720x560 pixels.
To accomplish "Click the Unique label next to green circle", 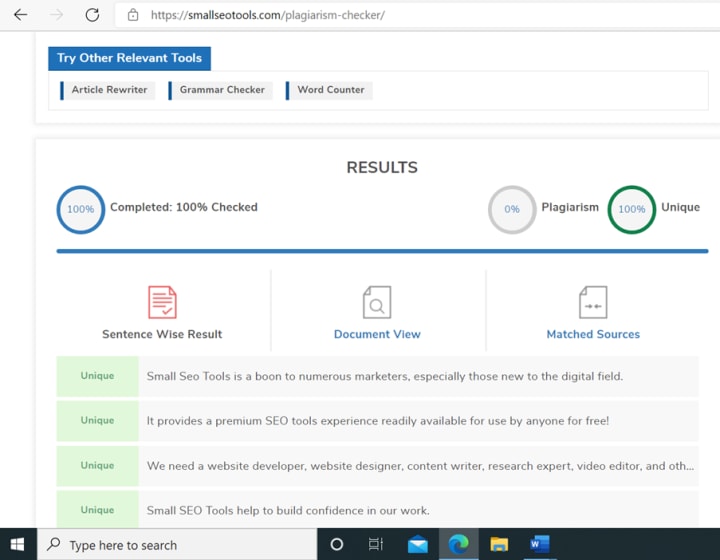I will (x=681, y=207).
